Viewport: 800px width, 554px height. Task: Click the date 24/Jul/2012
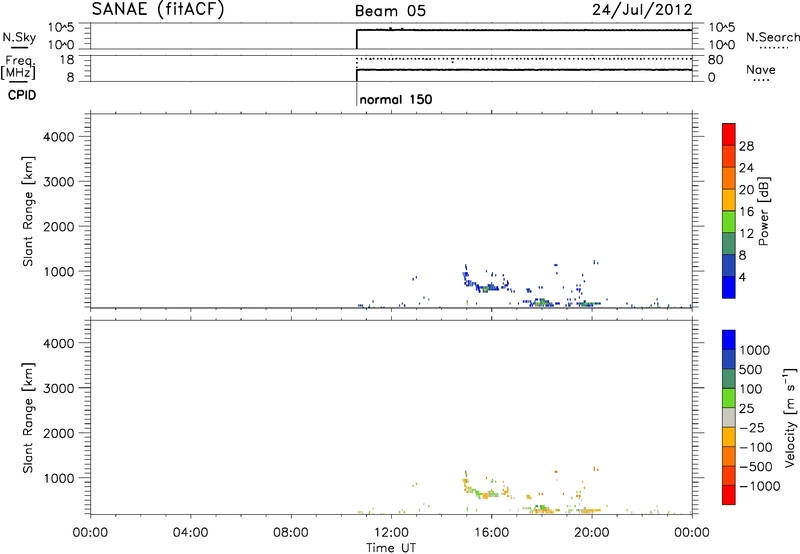[x=642, y=10]
